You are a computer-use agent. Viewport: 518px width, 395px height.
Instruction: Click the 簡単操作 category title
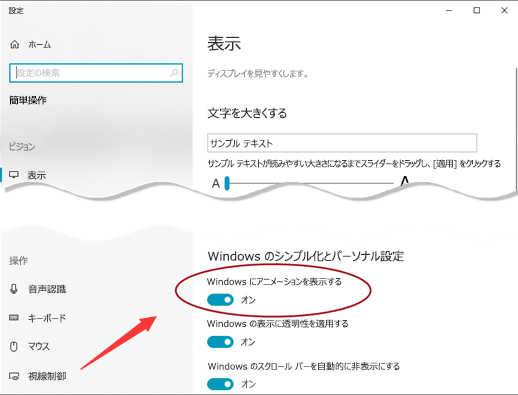point(28,100)
